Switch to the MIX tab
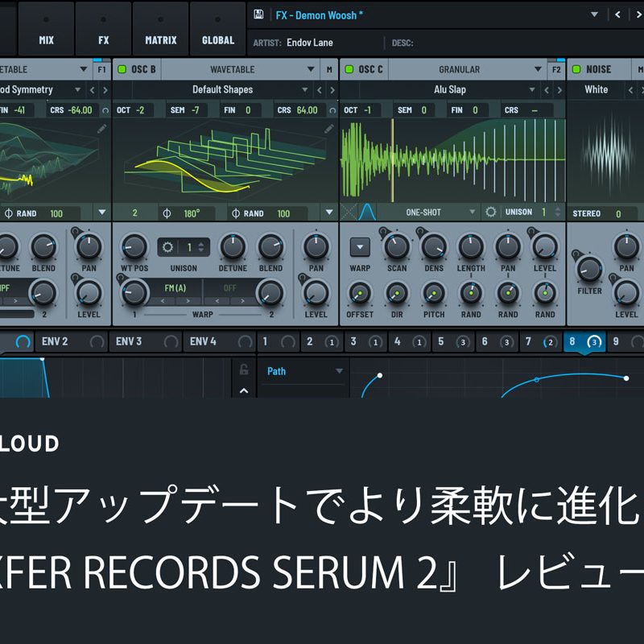This screenshot has height=644, width=644. 46,29
